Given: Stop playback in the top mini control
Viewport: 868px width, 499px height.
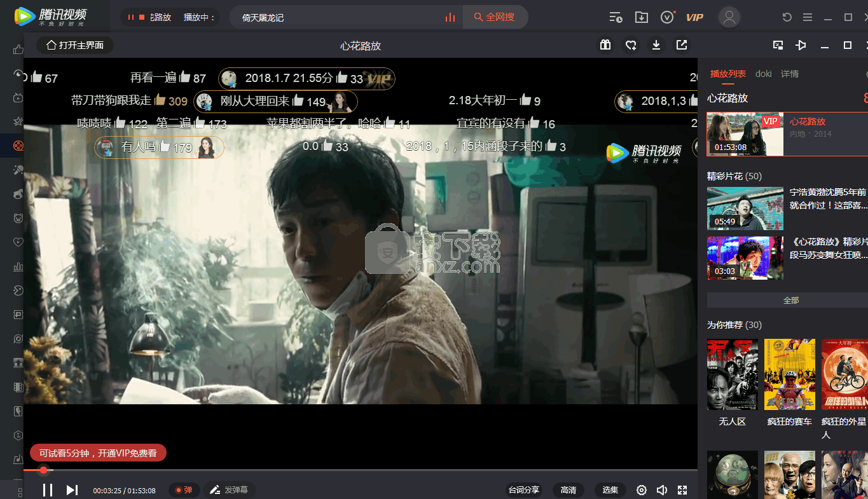Looking at the screenshot, I should pyautogui.click(x=142, y=17).
